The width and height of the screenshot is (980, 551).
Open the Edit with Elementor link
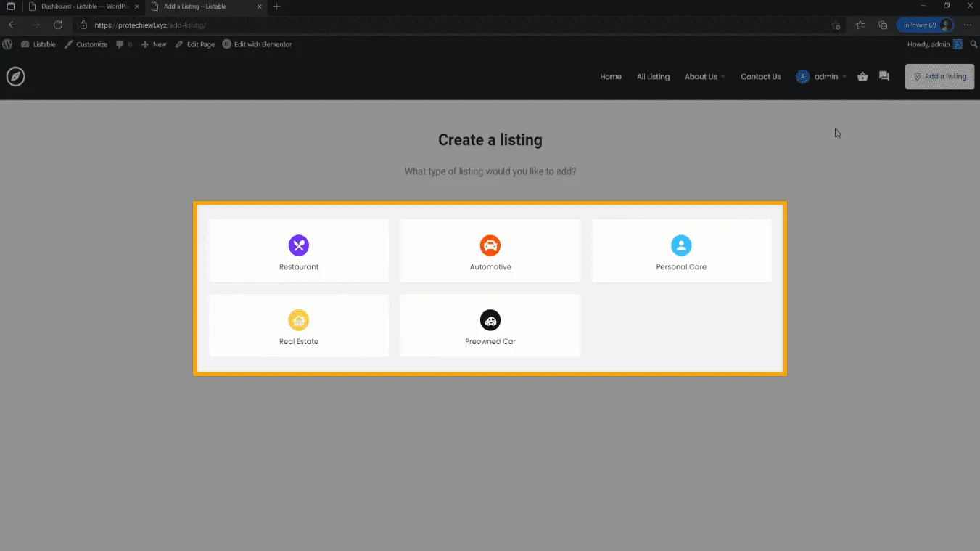tap(258, 44)
